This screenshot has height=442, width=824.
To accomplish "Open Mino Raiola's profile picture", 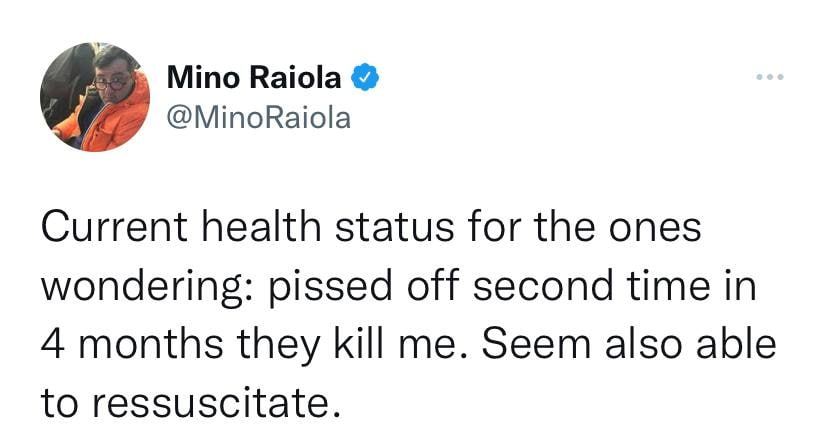I will pos(95,97).
